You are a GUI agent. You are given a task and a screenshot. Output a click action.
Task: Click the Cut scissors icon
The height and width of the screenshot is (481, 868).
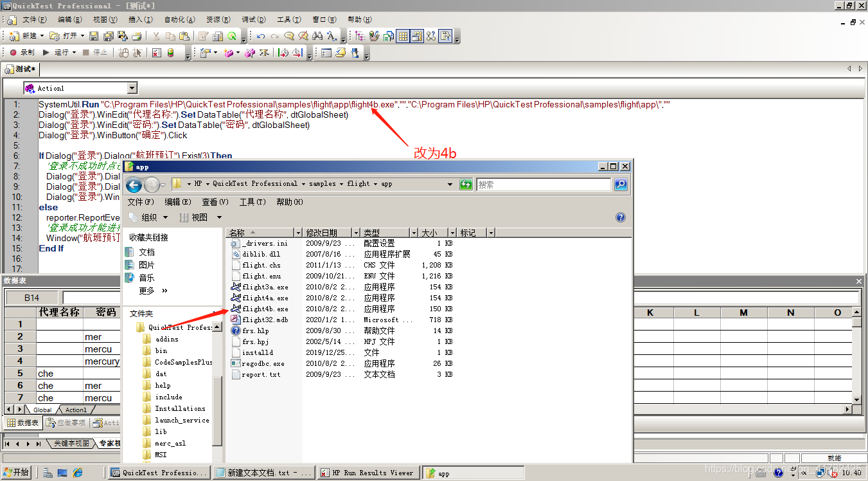155,36
